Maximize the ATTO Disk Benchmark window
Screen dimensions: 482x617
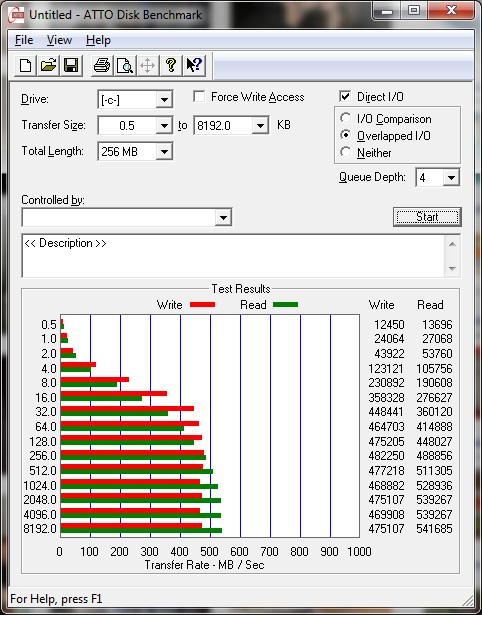pyautogui.click(x=414, y=11)
